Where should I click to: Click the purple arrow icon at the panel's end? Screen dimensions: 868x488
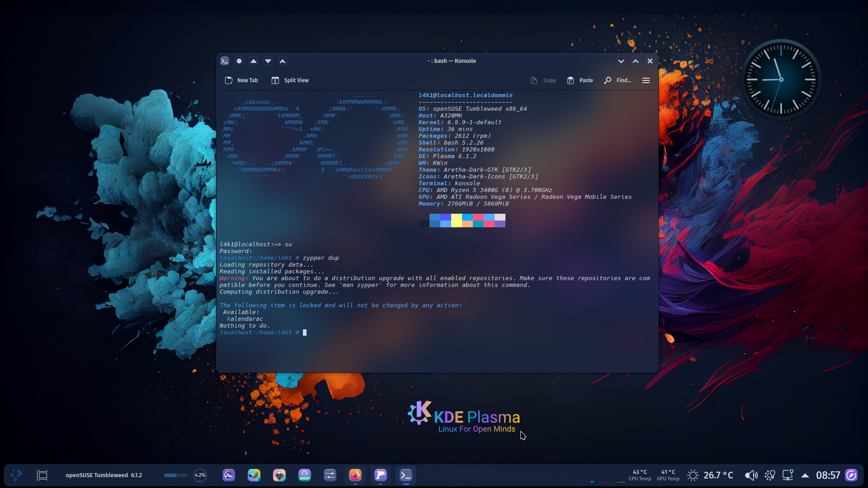click(x=851, y=475)
